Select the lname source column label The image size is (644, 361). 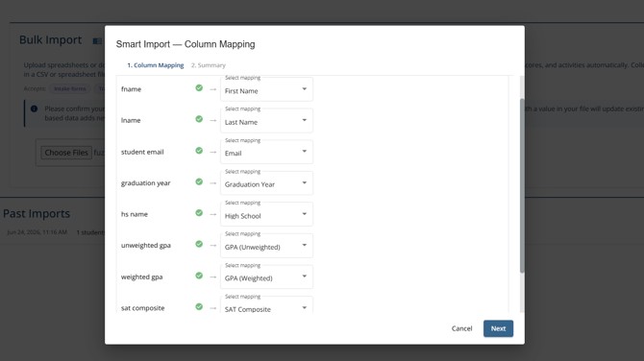pyautogui.click(x=131, y=120)
